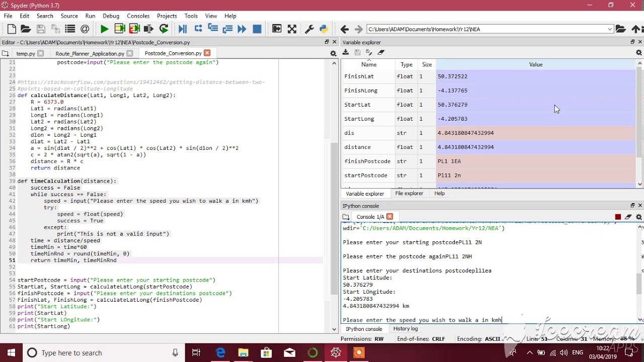Click the red stop kernel button in console
This screenshot has width=644, height=362.
(618, 217)
